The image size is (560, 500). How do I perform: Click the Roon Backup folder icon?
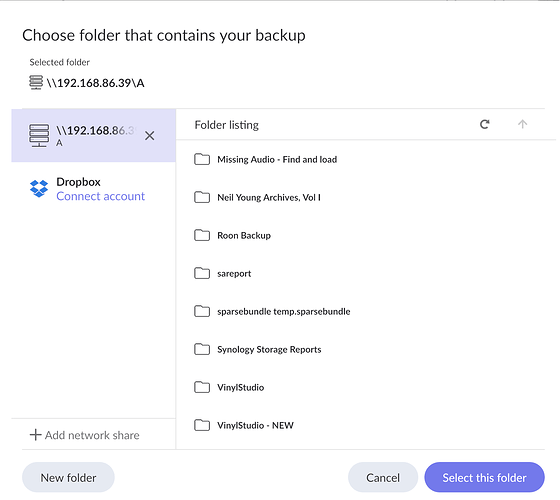[202, 235]
